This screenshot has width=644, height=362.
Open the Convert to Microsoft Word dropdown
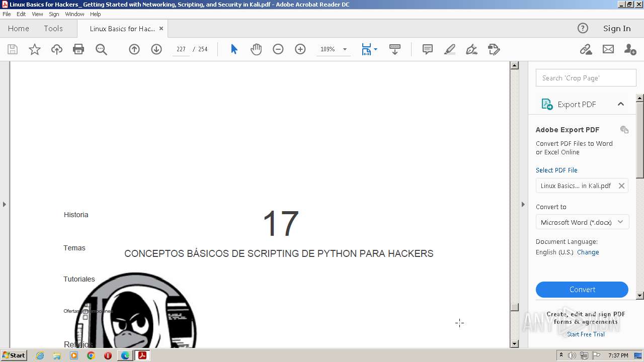pyautogui.click(x=582, y=222)
